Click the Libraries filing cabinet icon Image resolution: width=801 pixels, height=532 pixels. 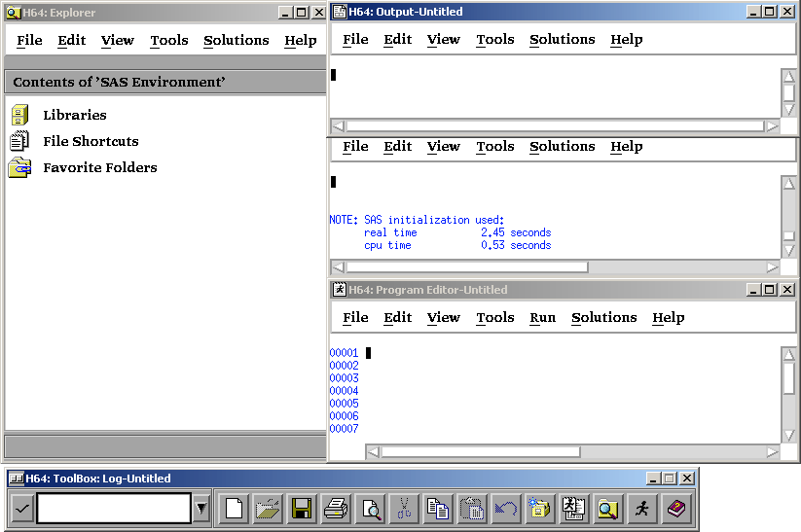pos(19,115)
